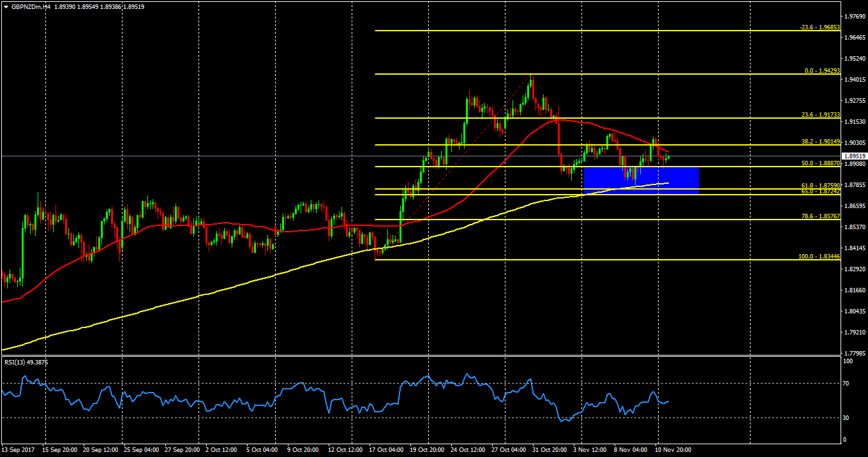Click the RSI 30 level on scale
Viewport: 868px width, 457px height.
point(846,417)
